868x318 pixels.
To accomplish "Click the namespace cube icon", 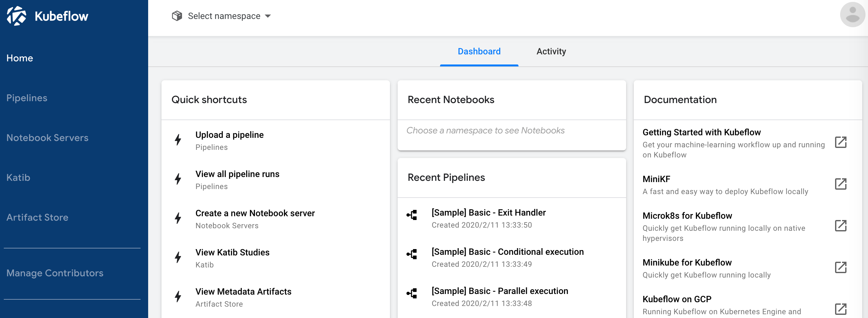I will coord(177,16).
